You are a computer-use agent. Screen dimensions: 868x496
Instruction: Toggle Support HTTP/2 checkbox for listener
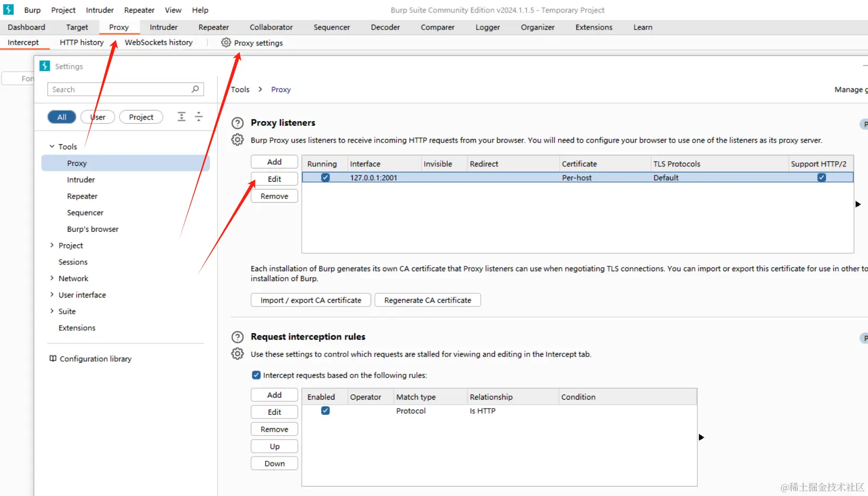click(x=822, y=177)
